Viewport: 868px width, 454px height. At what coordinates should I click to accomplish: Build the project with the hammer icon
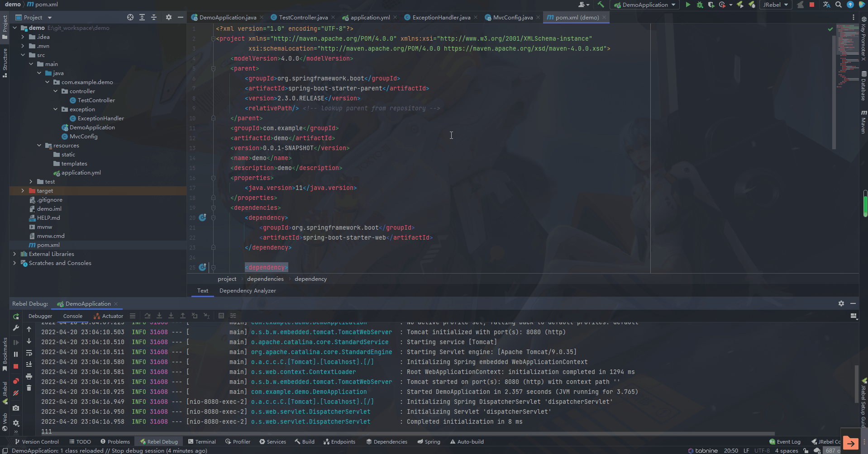pos(601,5)
